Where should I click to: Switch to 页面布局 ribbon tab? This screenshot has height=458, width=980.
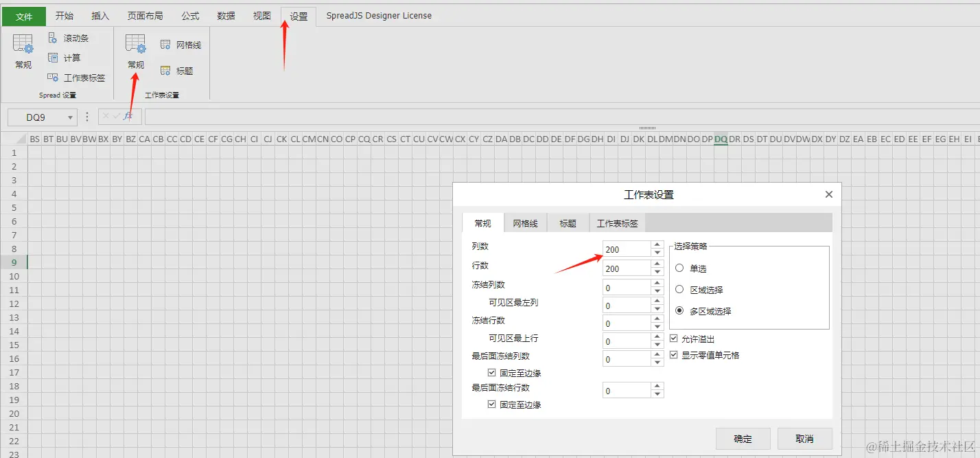coord(145,16)
